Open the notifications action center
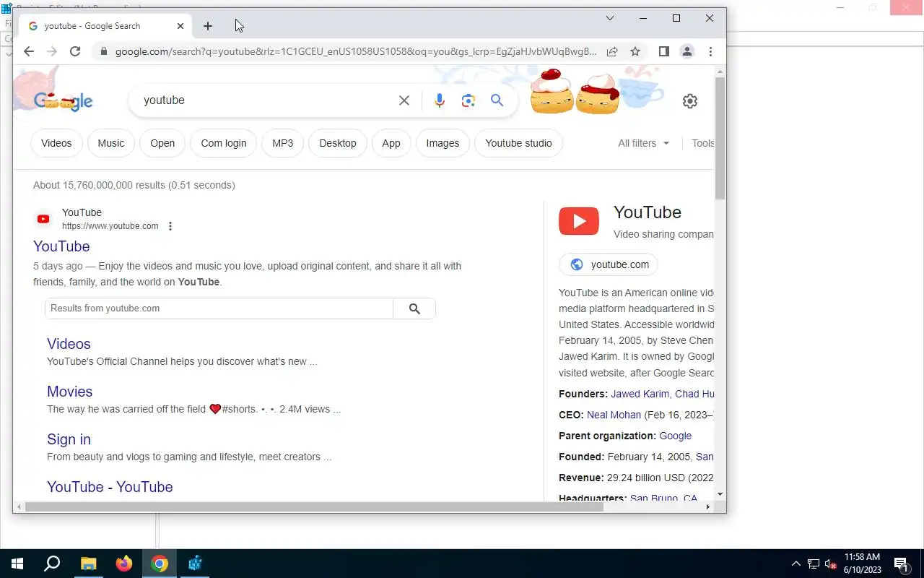Screen dimensions: 924x578 click(x=901, y=564)
